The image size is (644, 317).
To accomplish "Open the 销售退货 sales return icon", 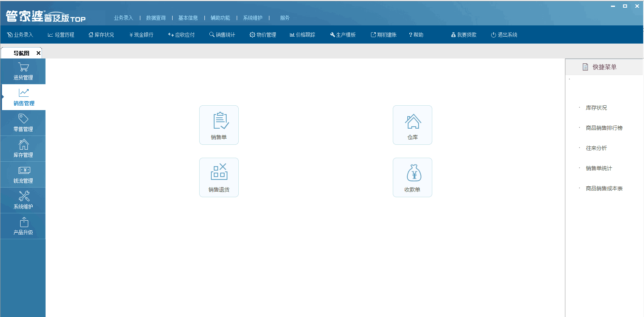I will [219, 177].
